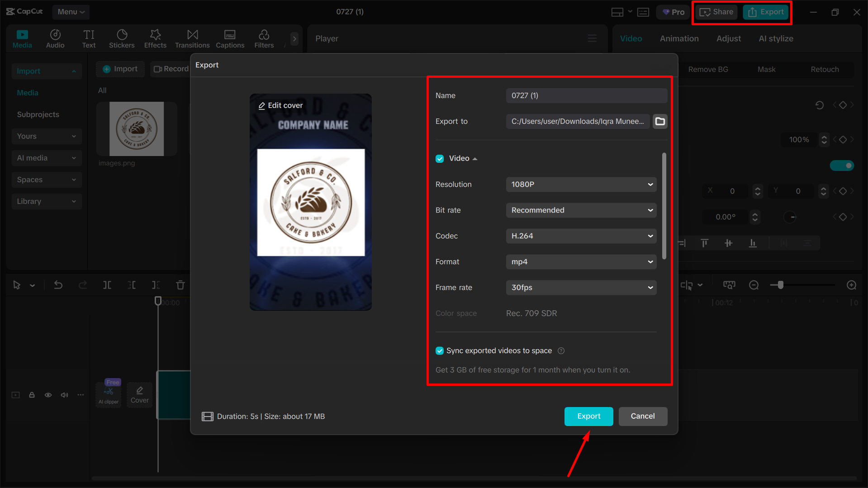This screenshot has height=488, width=868.
Task: Open the Format mp4 dropdown
Action: [x=581, y=262]
